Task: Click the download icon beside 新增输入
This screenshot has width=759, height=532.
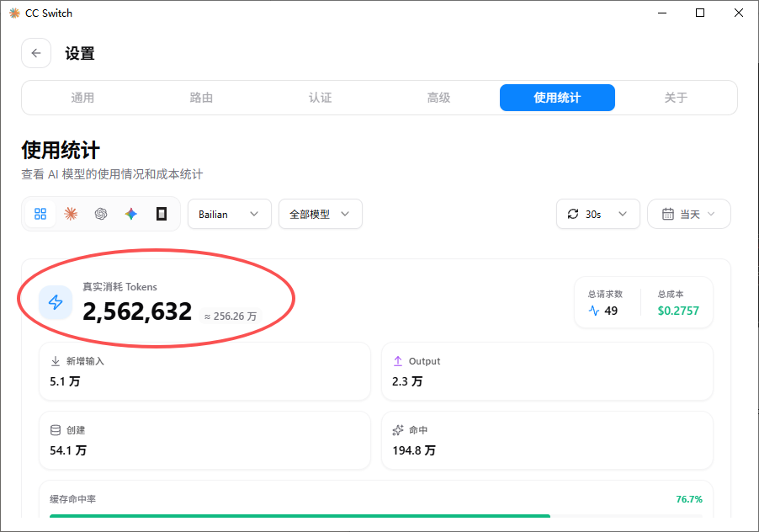Action: [56, 361]
